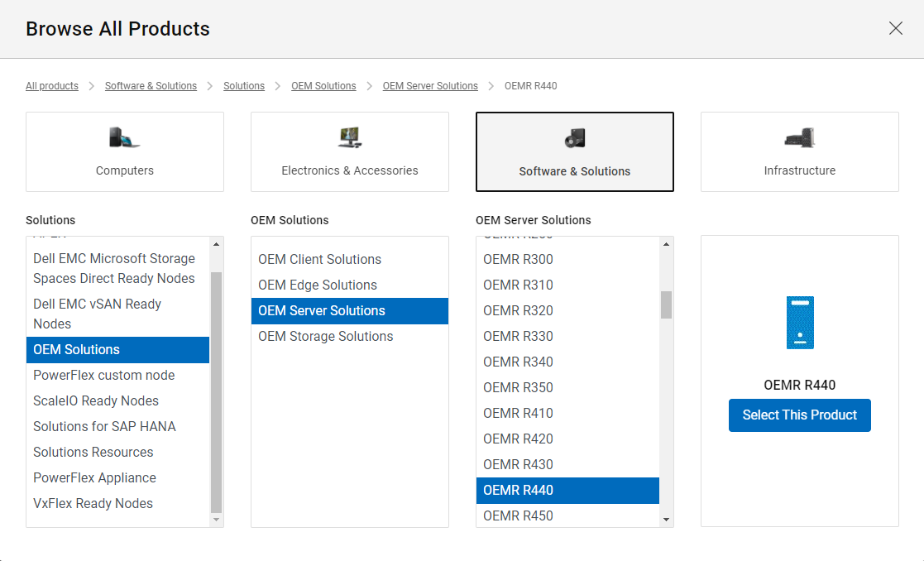Select OEMR R350 in server list
The image size is (924, 561).
[567, 388]
